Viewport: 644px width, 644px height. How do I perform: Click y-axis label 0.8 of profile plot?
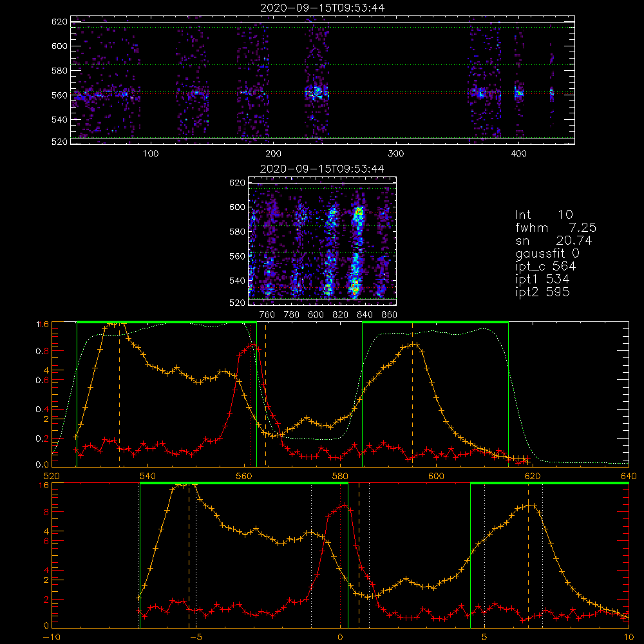[43, 351]
